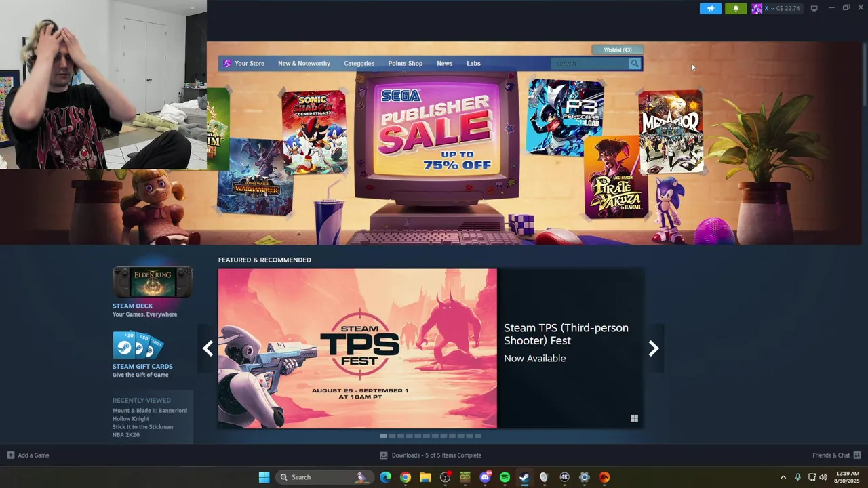Open the EA app from the taskbar
The image size is (868, 488).
click(x=604, y=477)
